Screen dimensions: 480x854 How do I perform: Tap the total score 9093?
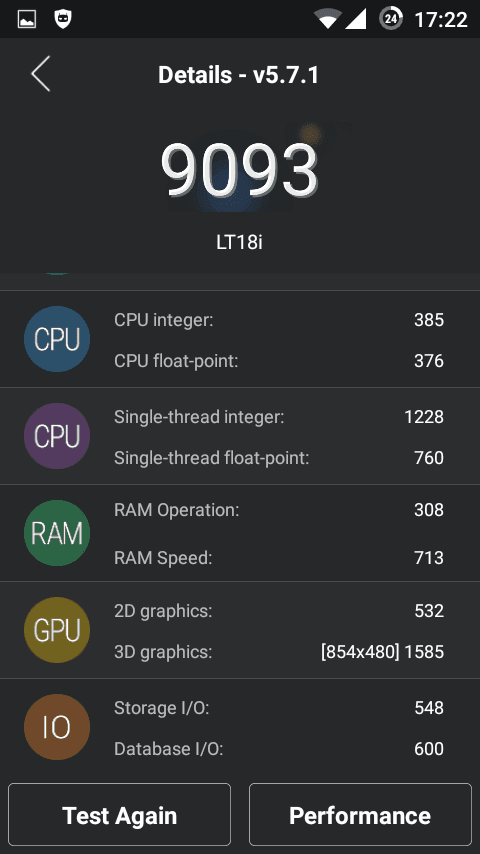(239, 170)
